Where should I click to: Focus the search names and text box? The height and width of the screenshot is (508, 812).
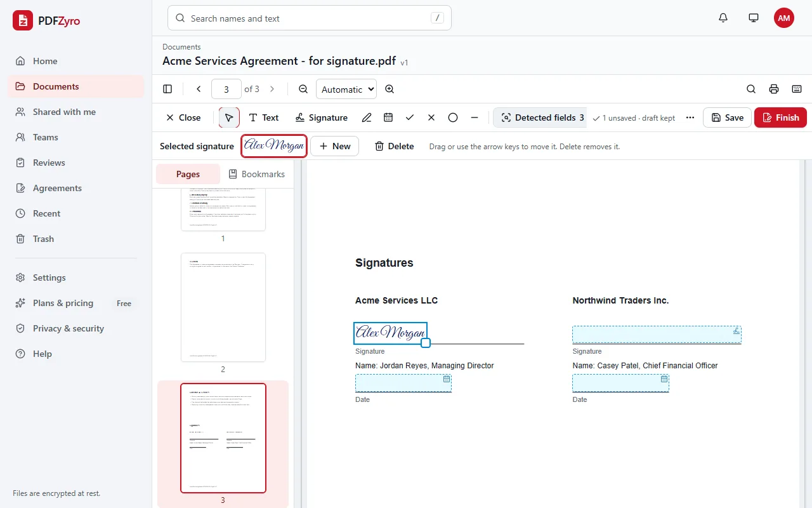tap(310, 18)
